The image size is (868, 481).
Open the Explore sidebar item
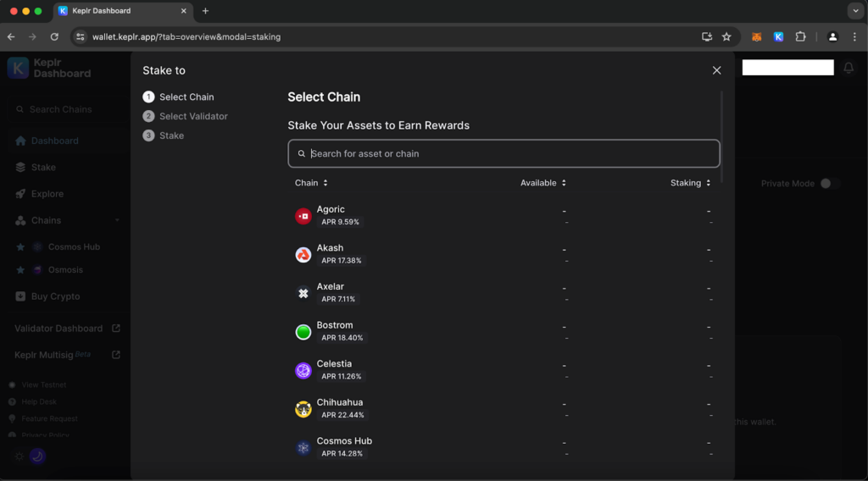pos(47,194)
